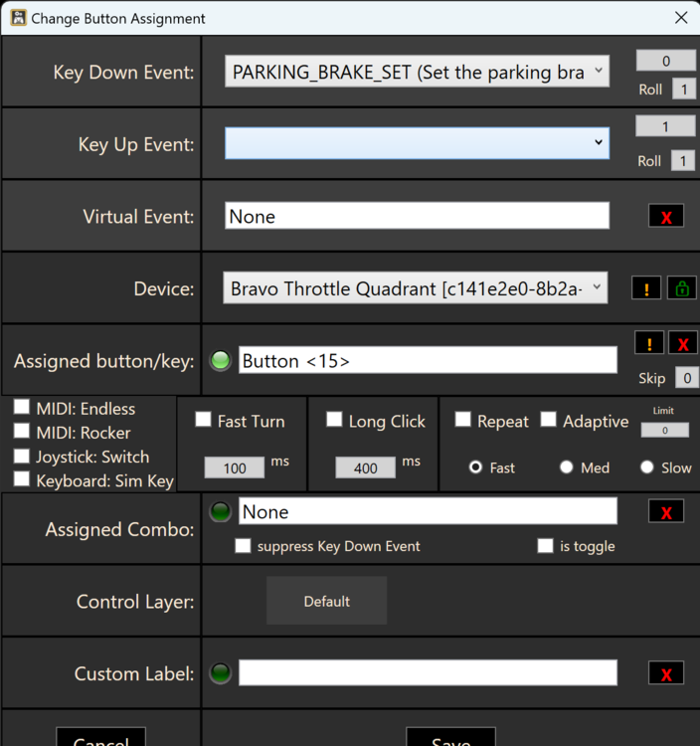This screenshot has height=746, width=700.
Task: Click the Cancel button
Action: [x=100, y=738]
